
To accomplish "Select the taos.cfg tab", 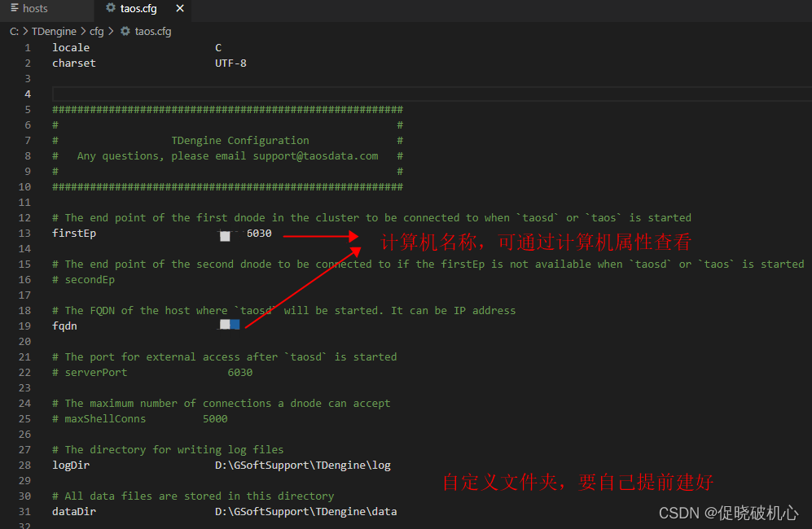I will coord(138,9).
